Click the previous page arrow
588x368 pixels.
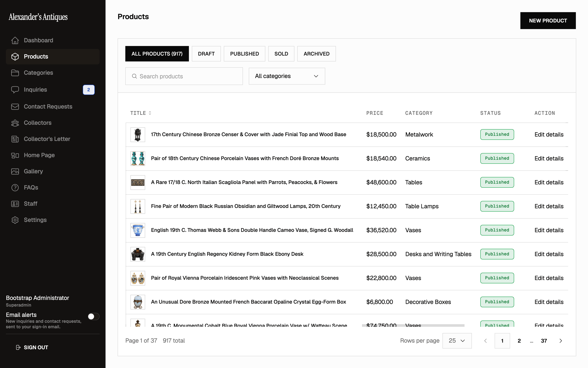[485, 341]
